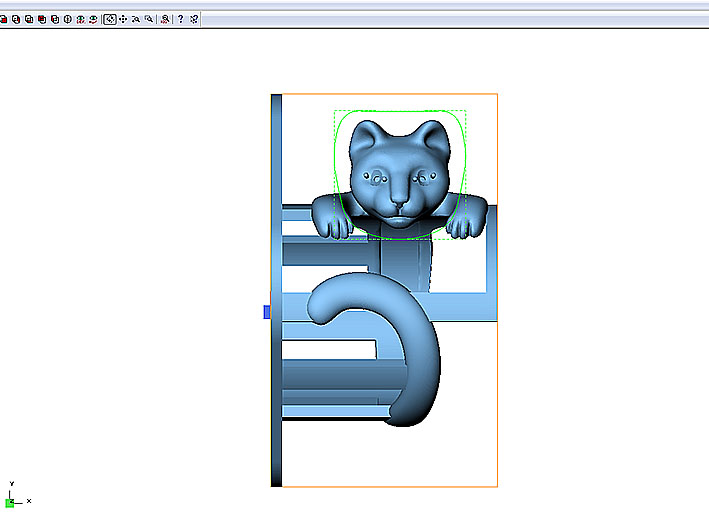Click the cat's left paw on the rail
709x519 pixels.
[334, 217]
